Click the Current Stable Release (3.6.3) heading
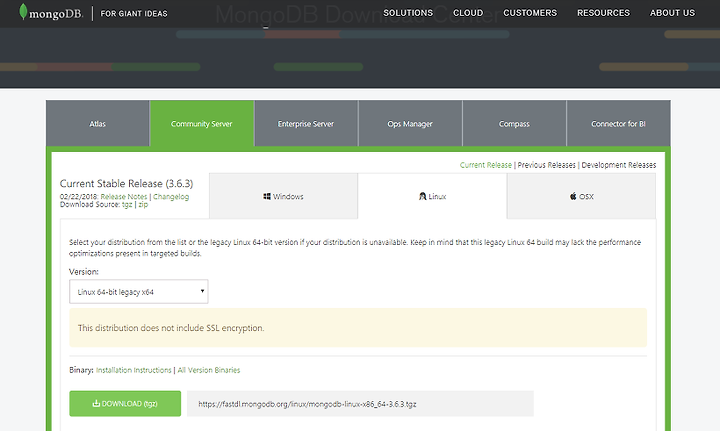 [x=126, y=184]
